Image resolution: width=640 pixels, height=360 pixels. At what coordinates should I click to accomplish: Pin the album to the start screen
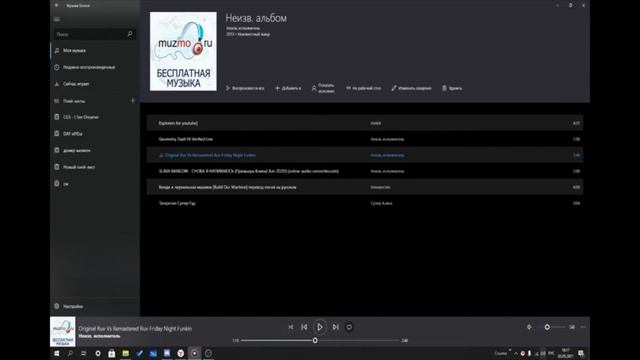point(363,88)
